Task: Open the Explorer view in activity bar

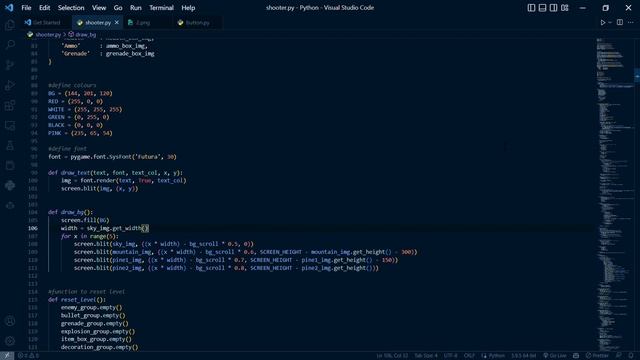Action: click(x=10, y=25)
